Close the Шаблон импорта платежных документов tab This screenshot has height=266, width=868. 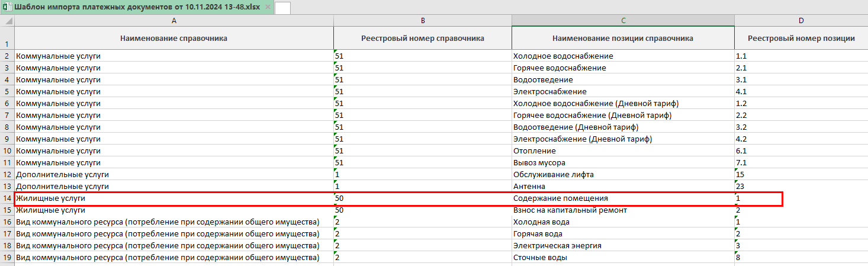(x=268, y=7)
